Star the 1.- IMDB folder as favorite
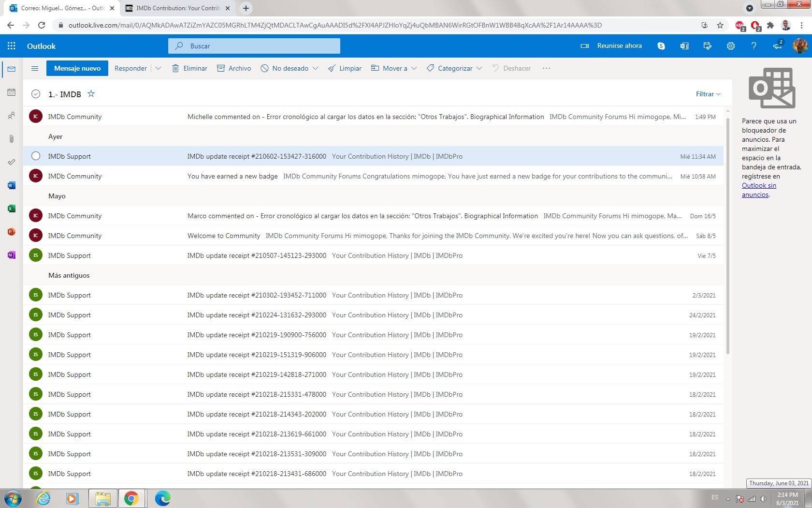This screenshot has height=508, width=812. point(91,94)
